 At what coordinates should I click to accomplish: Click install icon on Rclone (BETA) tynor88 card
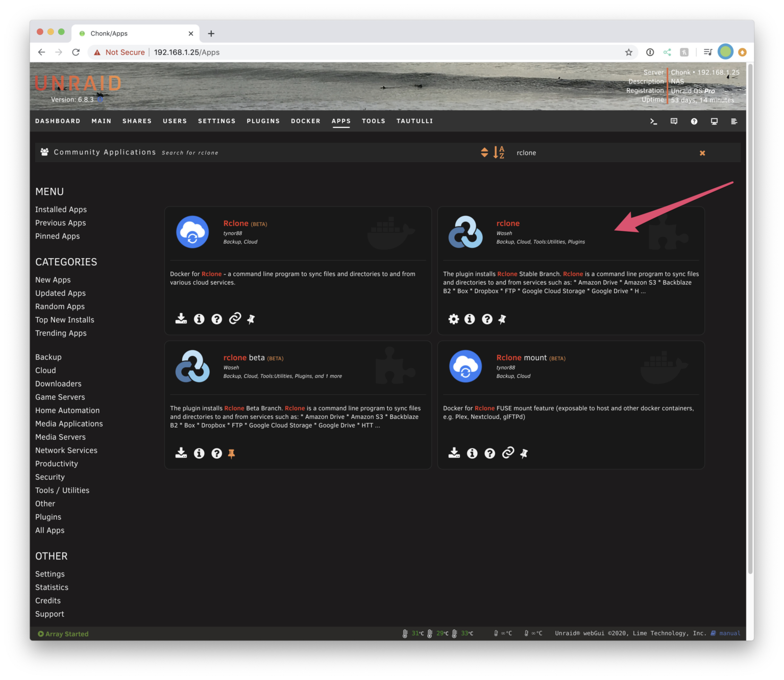pos(181,319)
